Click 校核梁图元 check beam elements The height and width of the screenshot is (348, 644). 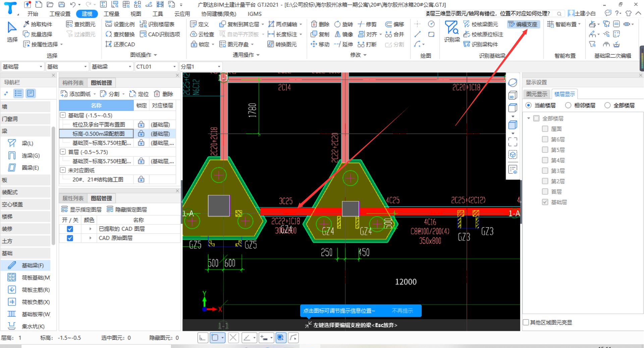point(481,24)
